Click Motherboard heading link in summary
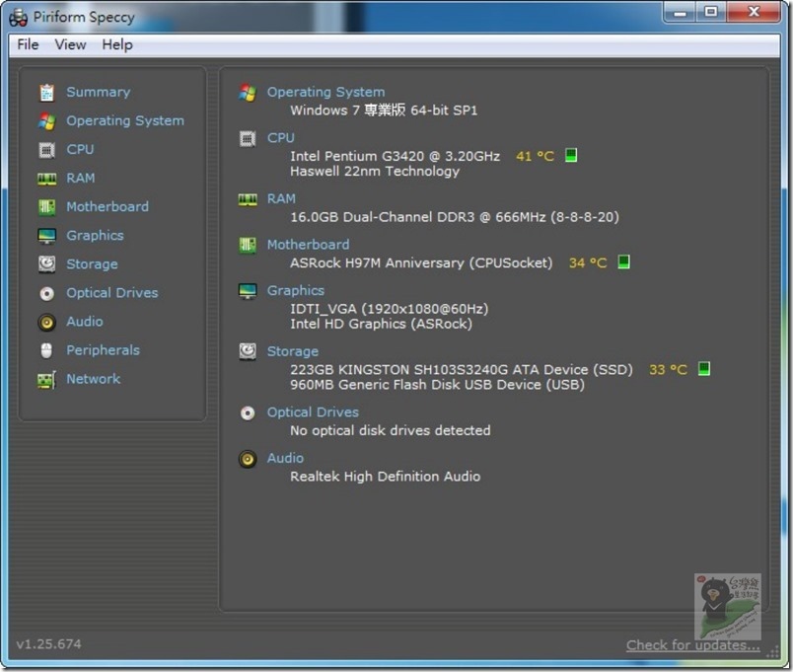 click(308, 245)
